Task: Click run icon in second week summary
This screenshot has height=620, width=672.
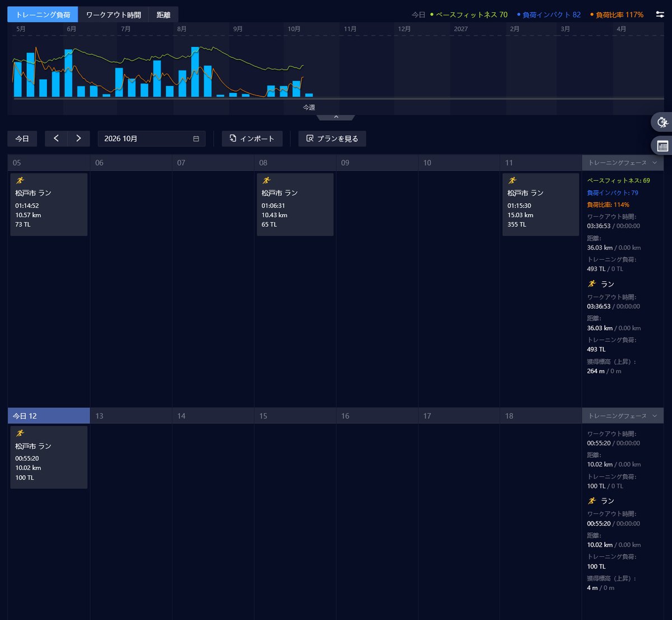Action: tap(592, 501)
